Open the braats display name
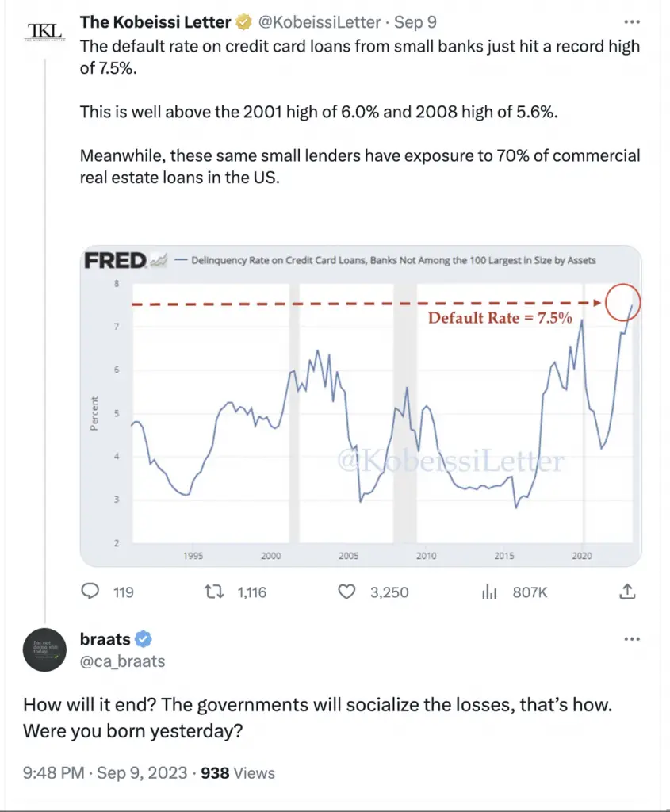Screen dimensions: 670x812 pos(105,639)
